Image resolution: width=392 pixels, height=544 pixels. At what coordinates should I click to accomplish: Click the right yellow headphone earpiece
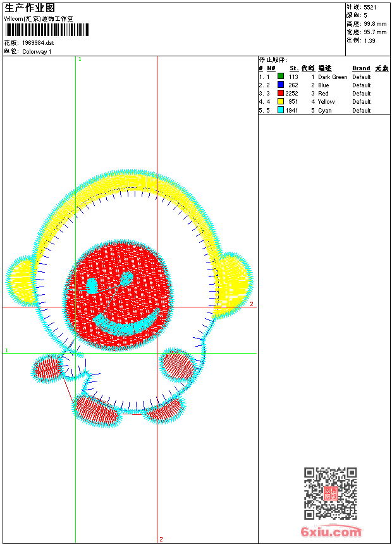click(233, 285)
